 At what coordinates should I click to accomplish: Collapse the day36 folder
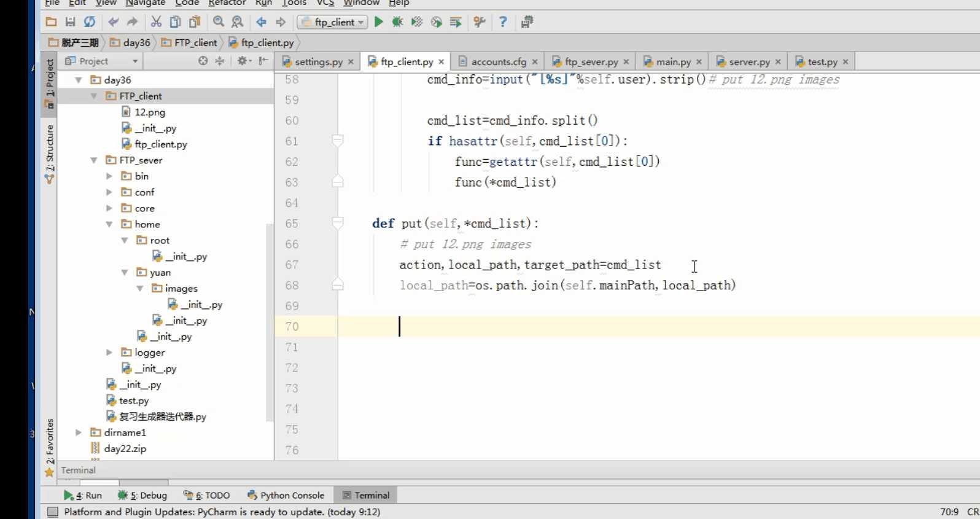coord(79,80)
